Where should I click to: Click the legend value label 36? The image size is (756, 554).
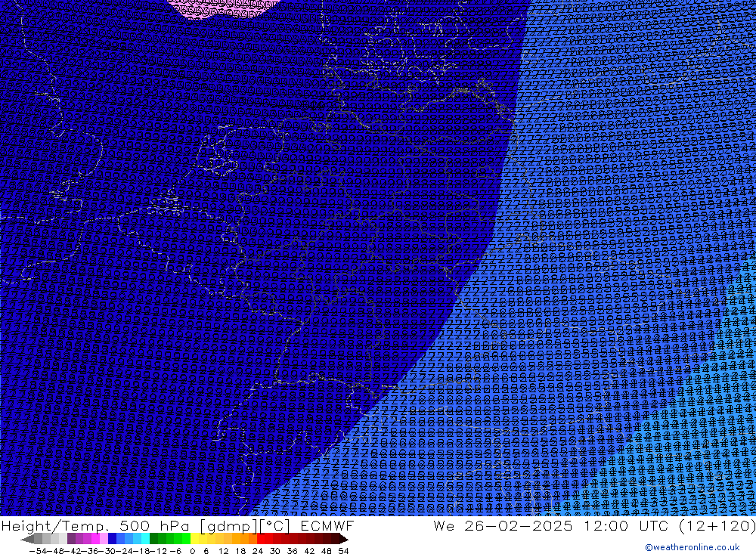292,551
